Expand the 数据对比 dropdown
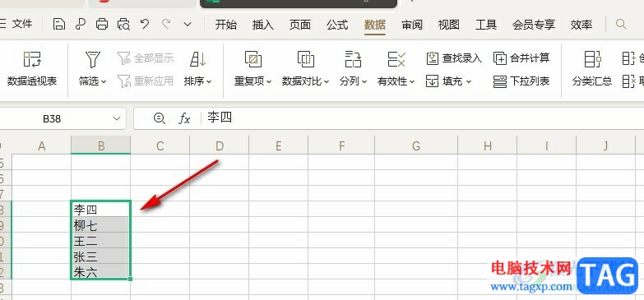Viewport: 644px width, 300px height. click(327, 81)
